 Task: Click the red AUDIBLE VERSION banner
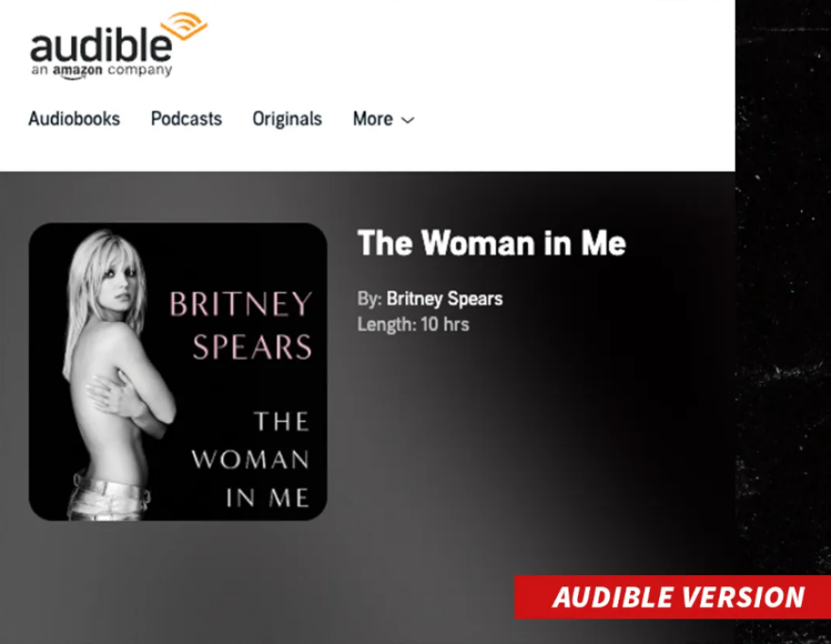(x=672, y=597)
